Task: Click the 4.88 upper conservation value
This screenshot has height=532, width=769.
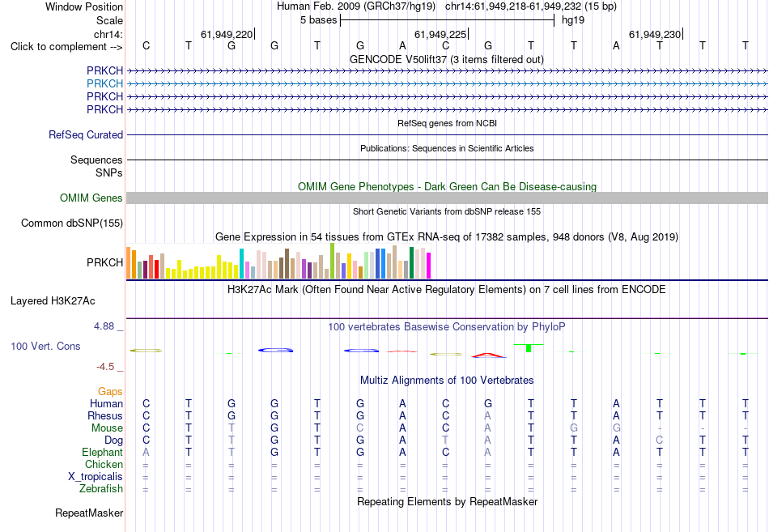Action: tap(104, 326)
